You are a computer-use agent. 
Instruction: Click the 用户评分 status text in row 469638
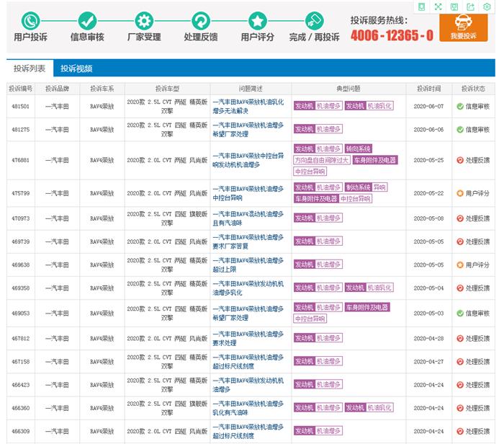click(477, 265)
